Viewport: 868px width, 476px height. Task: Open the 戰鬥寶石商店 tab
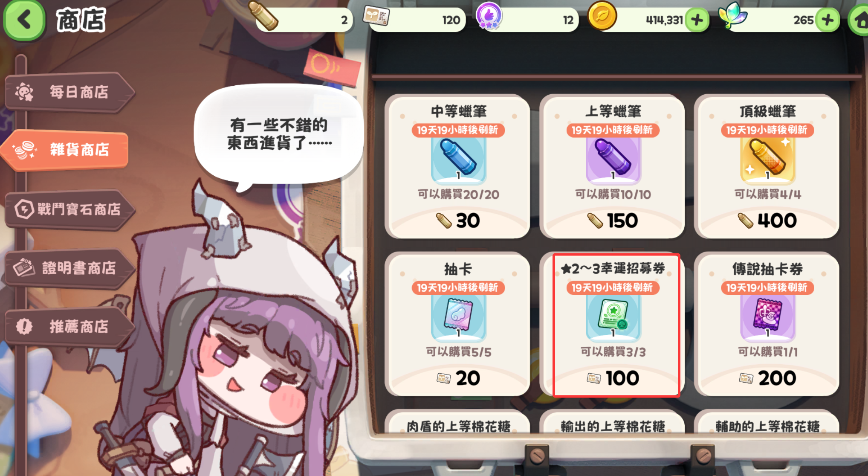click(x=69, y=209)
